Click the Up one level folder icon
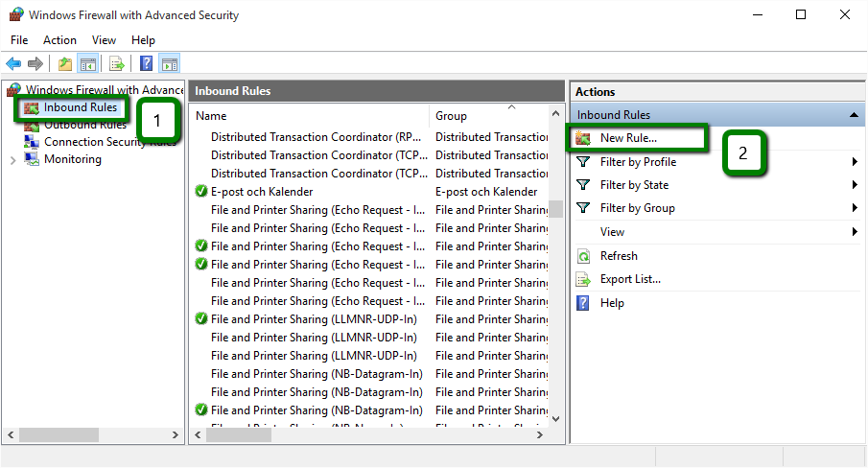 click(64, 64)
